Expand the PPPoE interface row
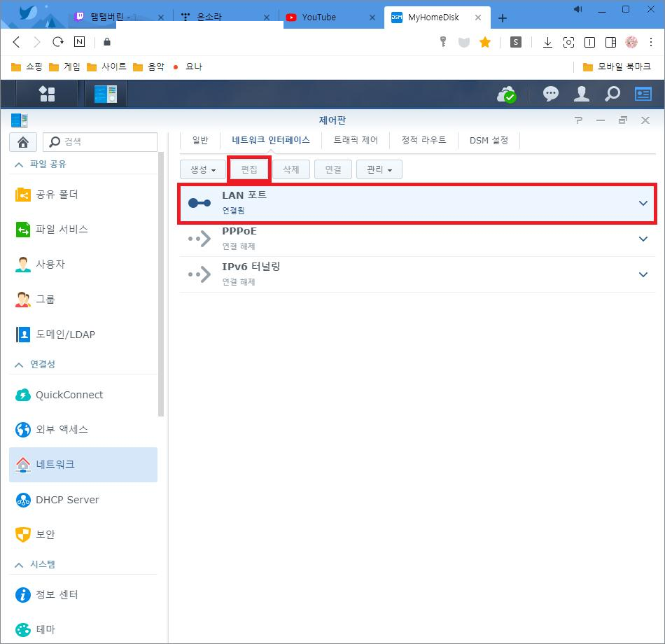665x644 pixels. pyautogui.click(x=643, y=239)
